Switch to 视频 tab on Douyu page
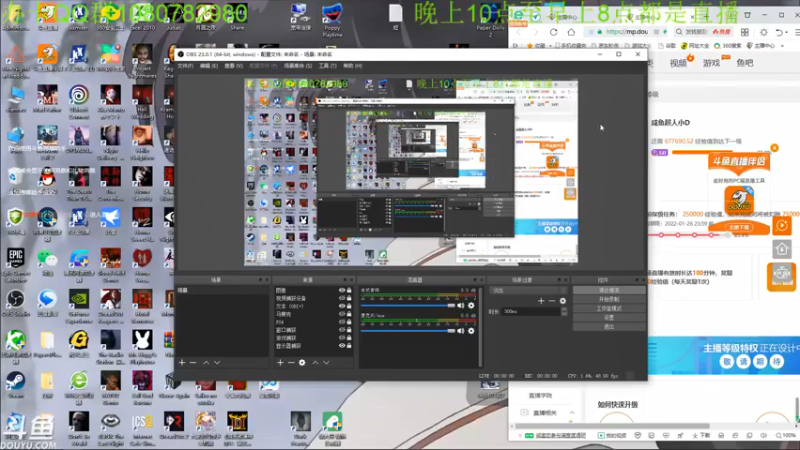 pyautogui.click(x=678, y=63)
